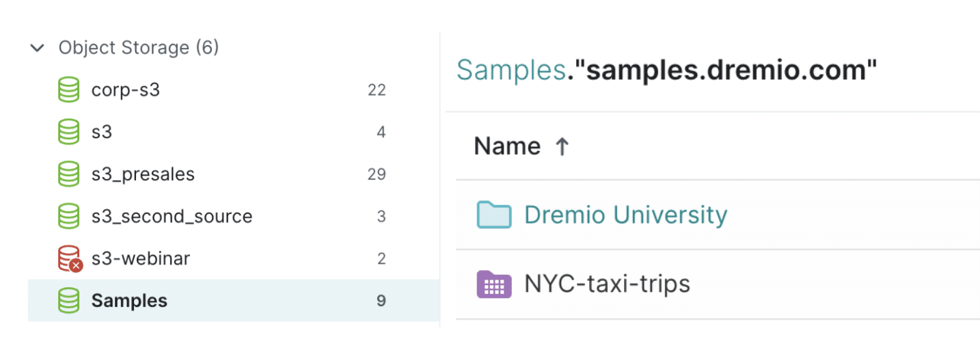The image size is (980, 339).
Task: Click the s3_second_source database icon
Action: [68, 217]
